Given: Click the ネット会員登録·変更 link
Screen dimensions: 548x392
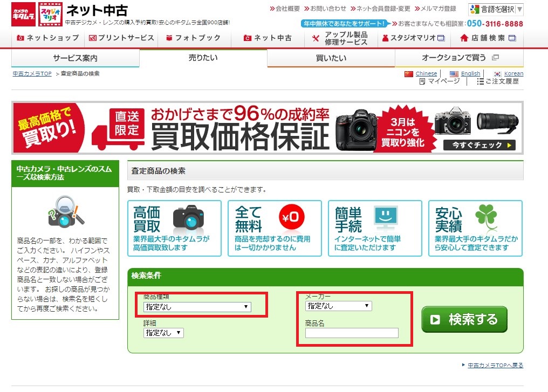Looking at the screenshot, I should click(x=380, y=9).
